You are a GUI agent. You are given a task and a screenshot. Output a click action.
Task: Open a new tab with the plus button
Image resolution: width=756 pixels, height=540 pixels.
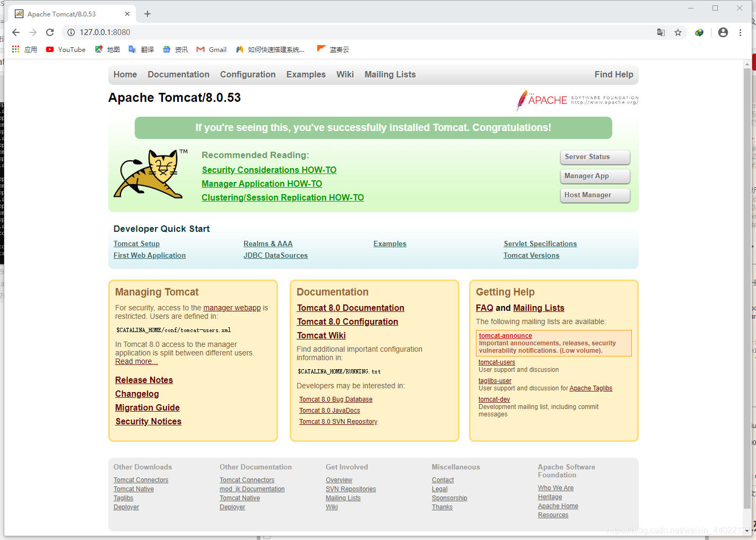tap(147, 14)
